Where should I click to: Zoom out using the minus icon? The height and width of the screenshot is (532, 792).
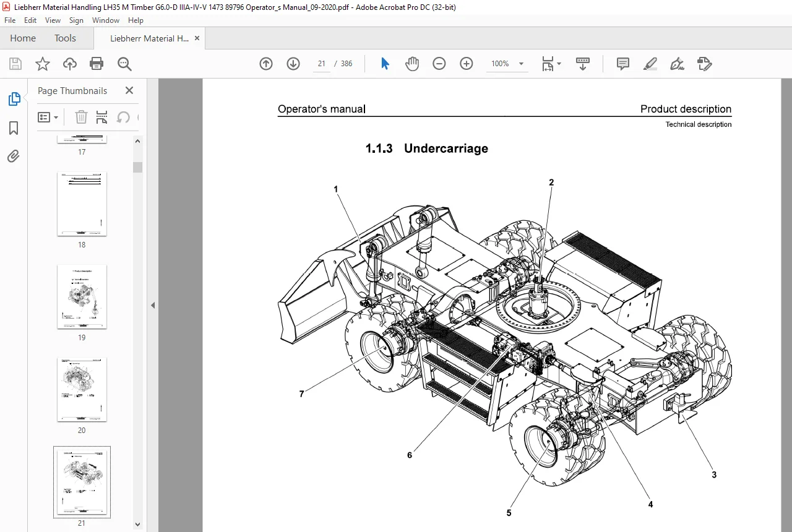(439, 64)
